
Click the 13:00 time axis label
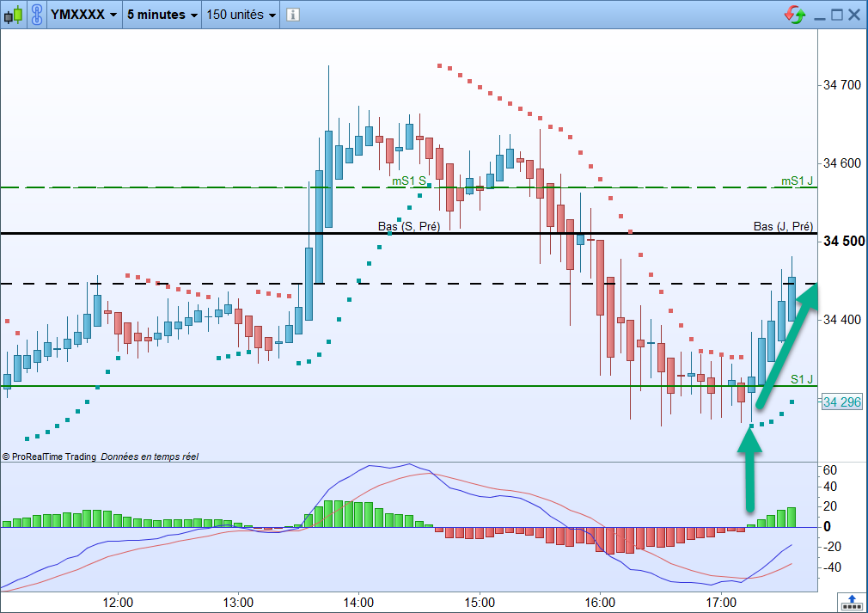click(239, 603)
